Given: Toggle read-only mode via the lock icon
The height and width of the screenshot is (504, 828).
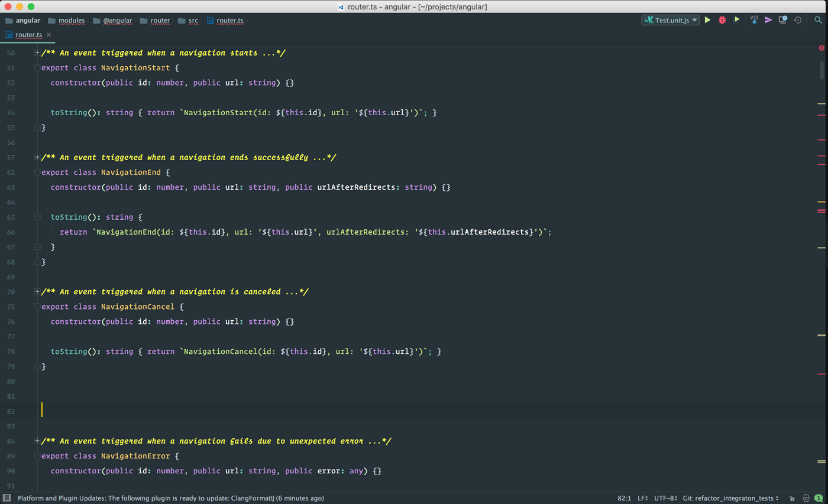Looking at the screenshot, I should pyautogui.click(x=791, y=498).
